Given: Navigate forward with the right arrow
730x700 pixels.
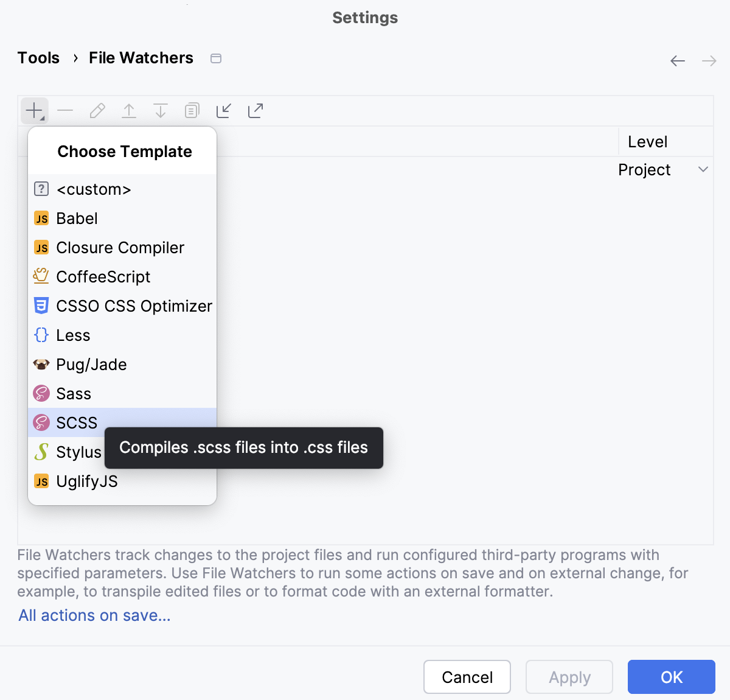Looking at the screenshot, I should (x=709, y=60).
